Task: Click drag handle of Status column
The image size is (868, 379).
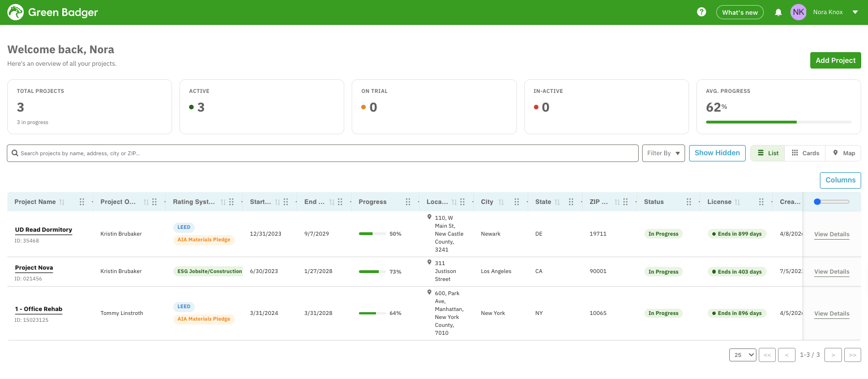Action: coord(689,202)
